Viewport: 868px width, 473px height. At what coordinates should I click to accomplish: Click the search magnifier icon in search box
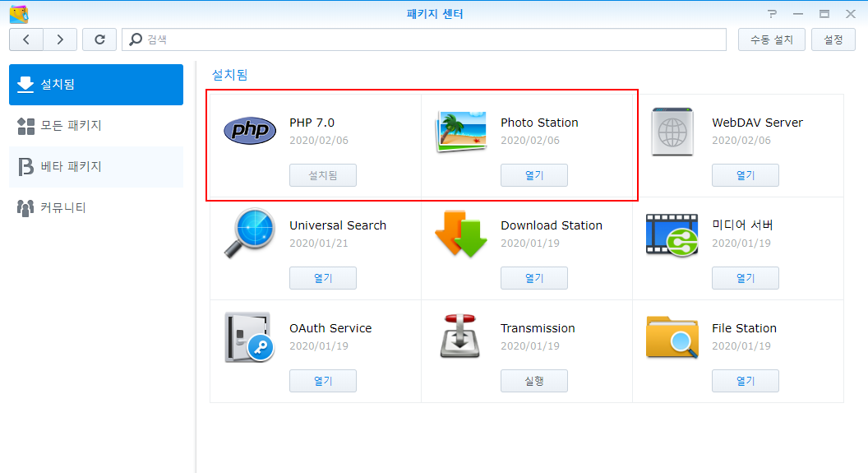[136, 39]
